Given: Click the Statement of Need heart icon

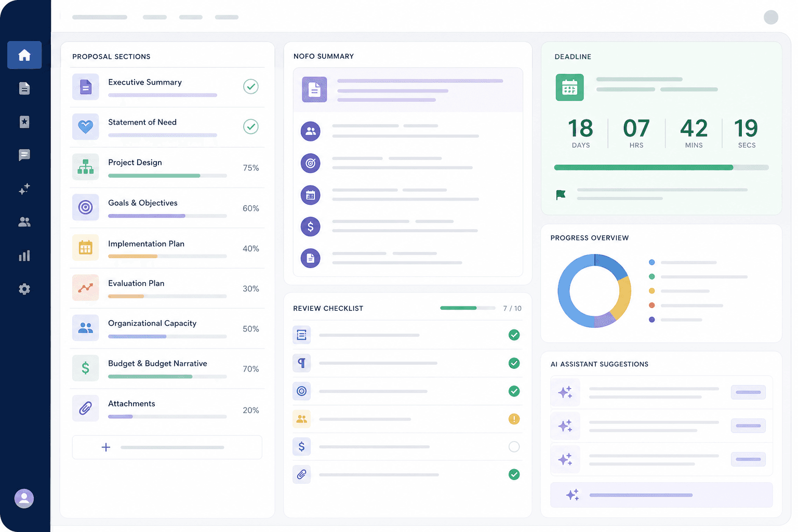Looking at the screenshot, I should point(86,127).
